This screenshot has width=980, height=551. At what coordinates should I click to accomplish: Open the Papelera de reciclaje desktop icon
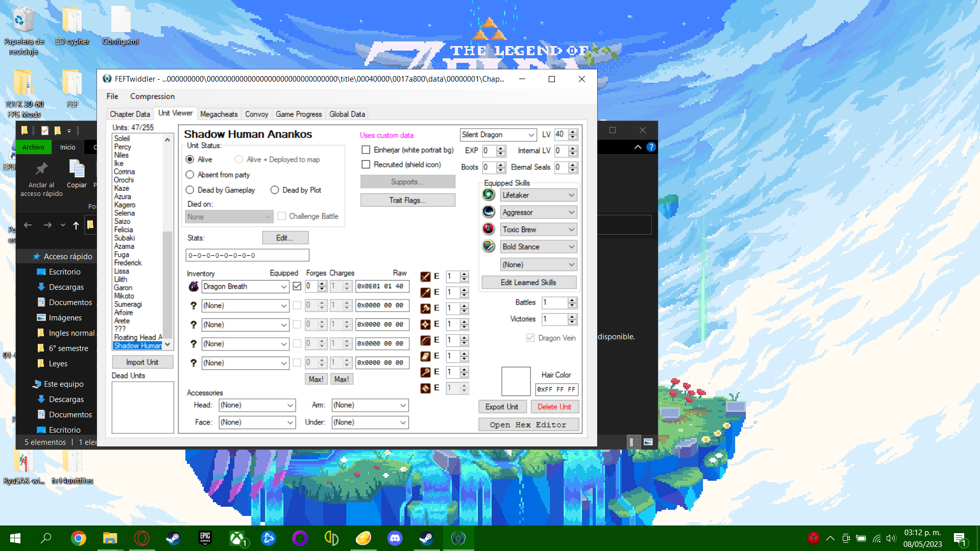(x=24, y=31)
